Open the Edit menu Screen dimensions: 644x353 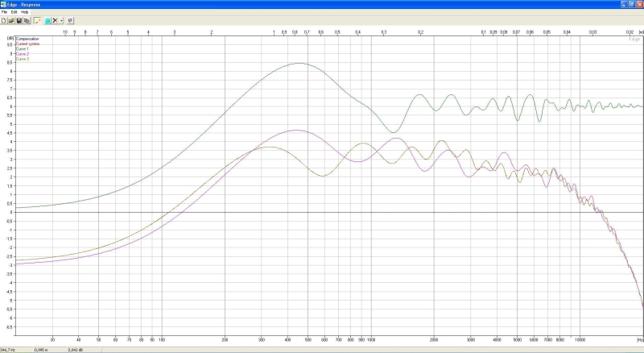14,12
